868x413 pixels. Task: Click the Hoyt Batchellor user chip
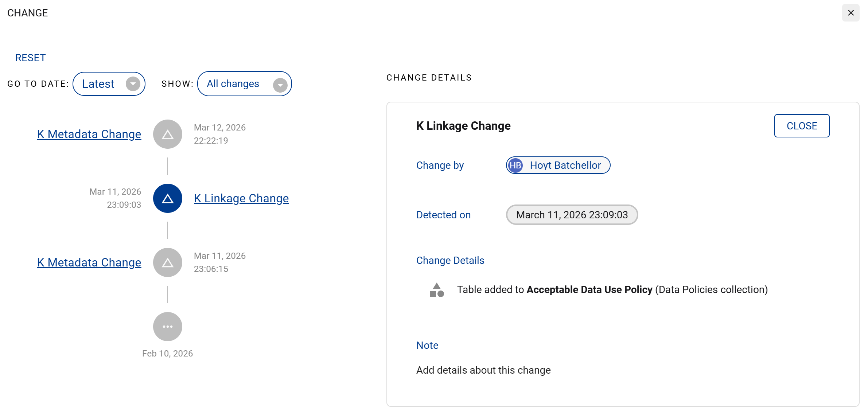click(x=565, y=165)
